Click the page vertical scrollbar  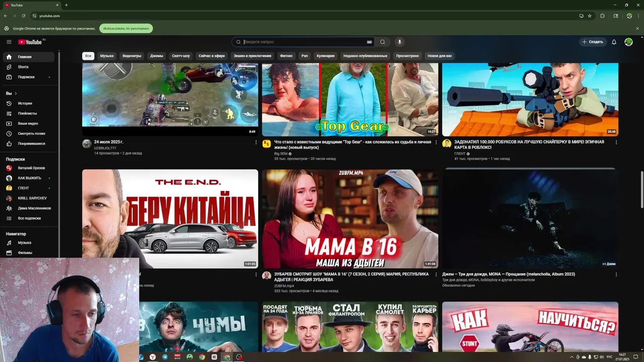pyautogui.click(x=641, y=190)
